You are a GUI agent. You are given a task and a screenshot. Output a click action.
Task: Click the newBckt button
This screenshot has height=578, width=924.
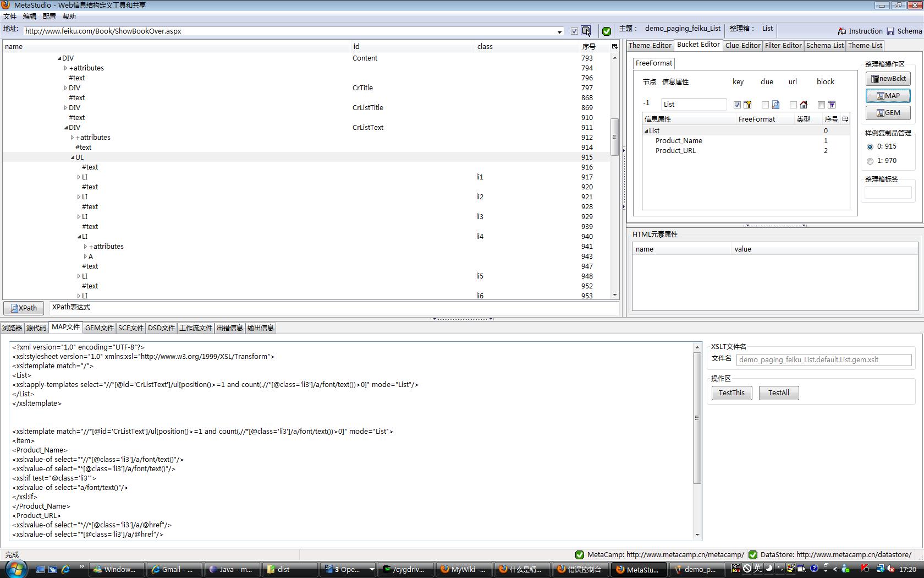point(888,79)
